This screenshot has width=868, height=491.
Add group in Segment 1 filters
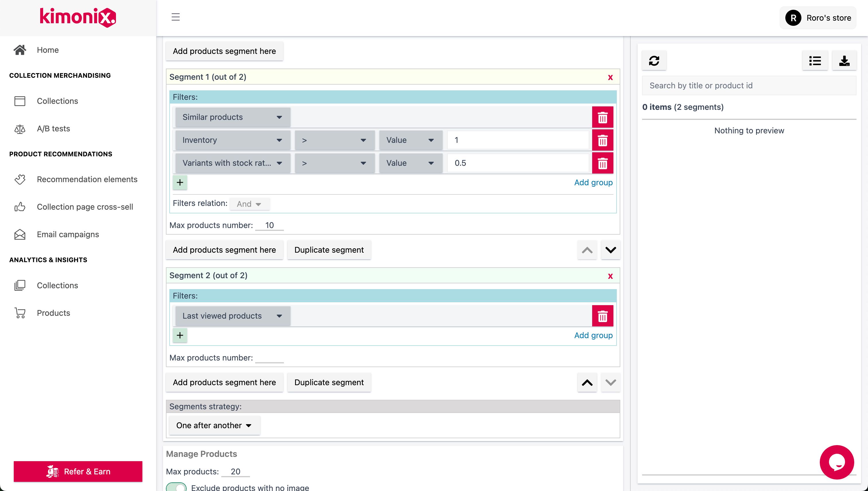(593, 182)
